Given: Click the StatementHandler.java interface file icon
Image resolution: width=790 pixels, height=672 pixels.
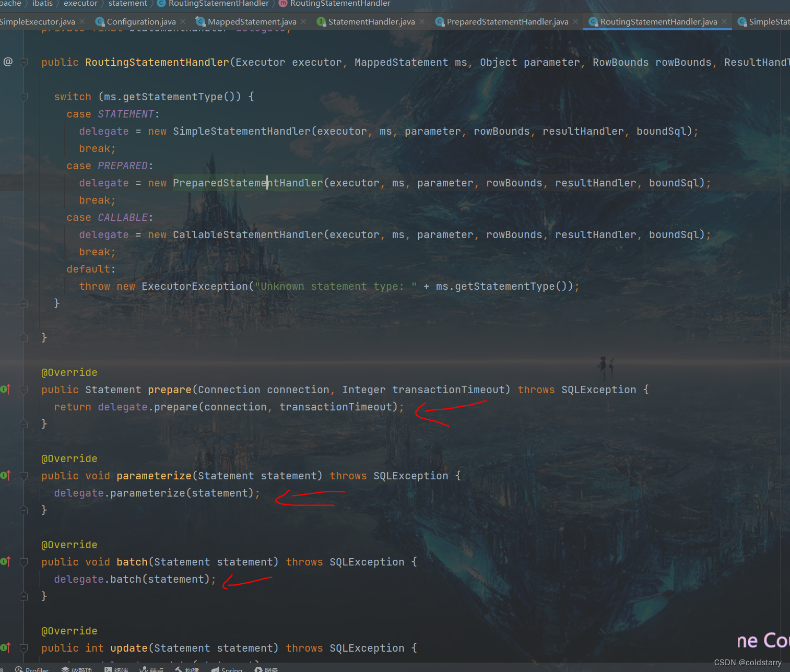Looking at the screenshot, I should [321, 21].
